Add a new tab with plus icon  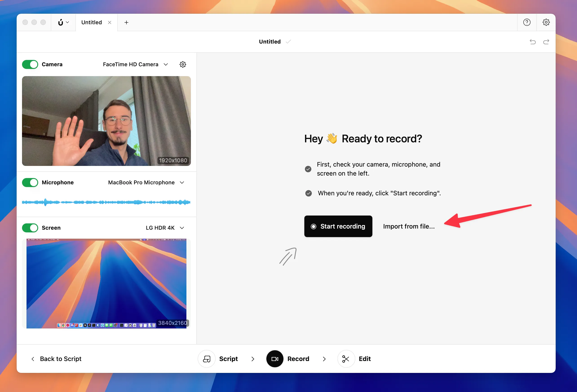point(126,23)
